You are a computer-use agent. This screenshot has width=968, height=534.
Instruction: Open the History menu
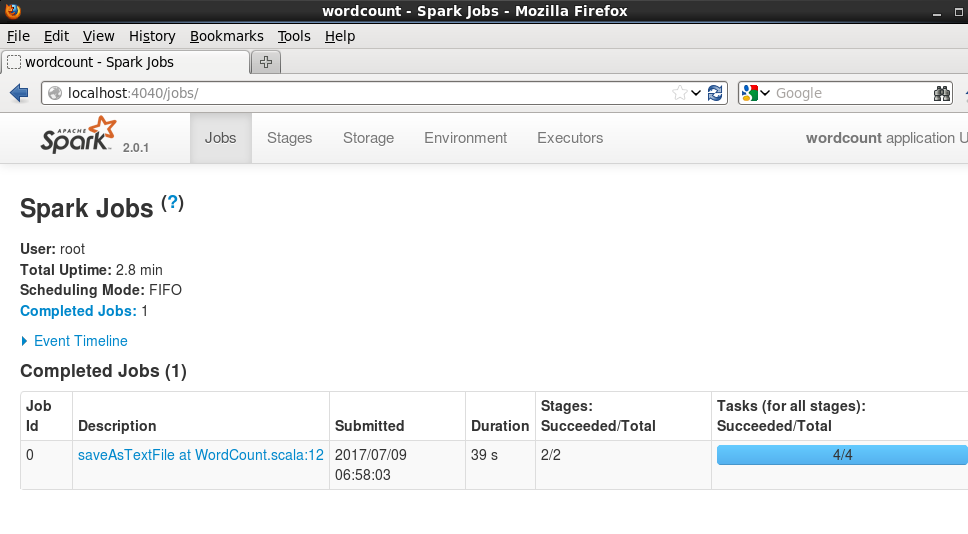coord(152,36)
